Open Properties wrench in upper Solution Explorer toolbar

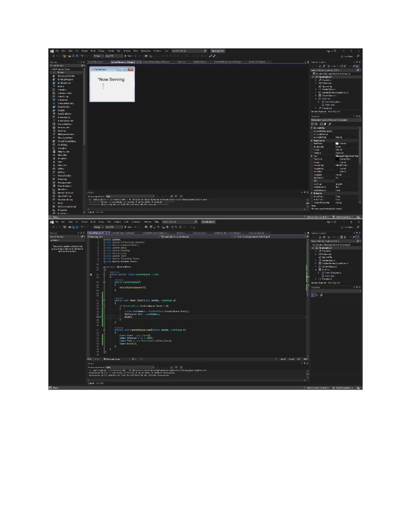click(x=353, y=66)
